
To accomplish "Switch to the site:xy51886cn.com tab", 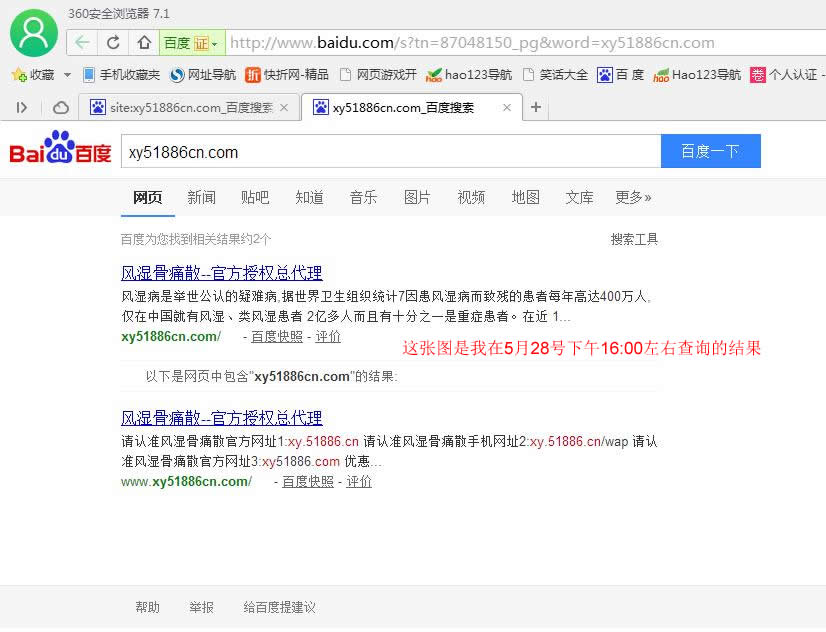I will click(184, 107).
